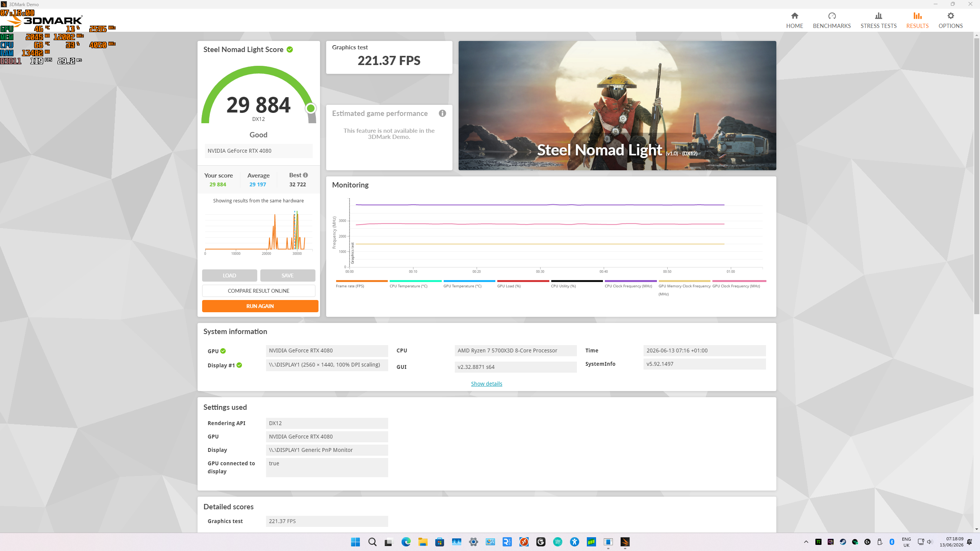Open Benchmarks gauge icon
980x551 pixels.
(x=832, y=16)
